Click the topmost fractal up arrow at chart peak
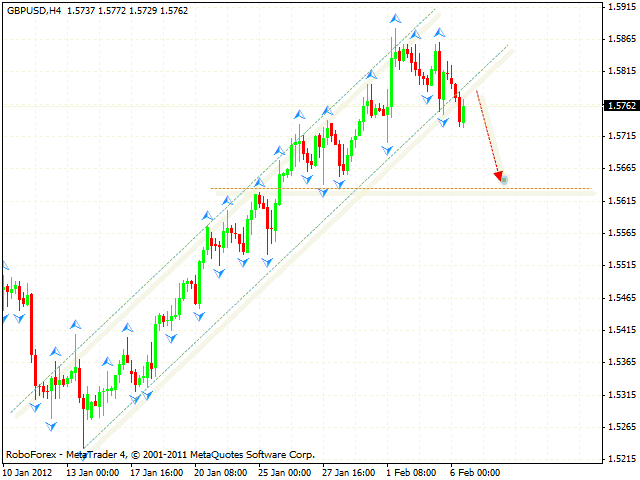This screenshot has width=640, height=480. coord(396,19)
